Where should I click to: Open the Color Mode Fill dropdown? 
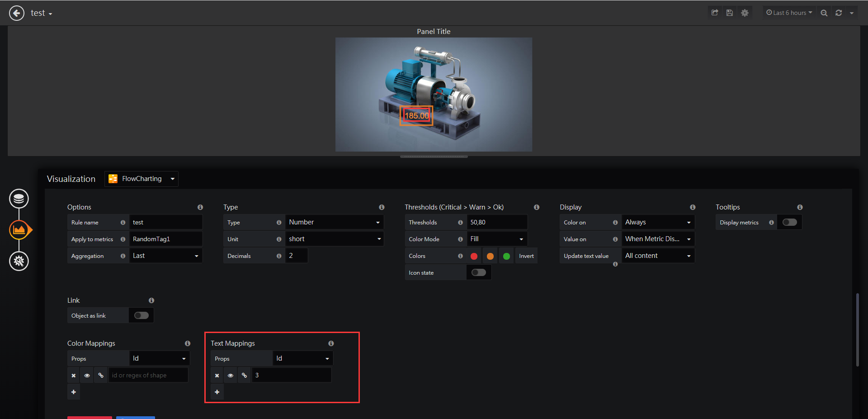point(497,239)
